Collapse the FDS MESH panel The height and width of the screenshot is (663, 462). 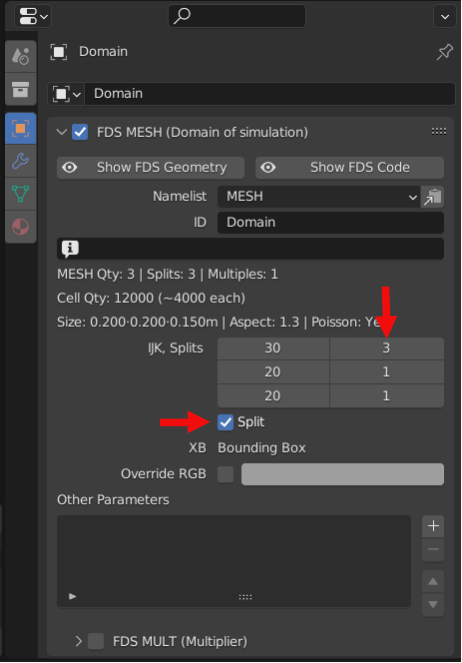(62, 132)
